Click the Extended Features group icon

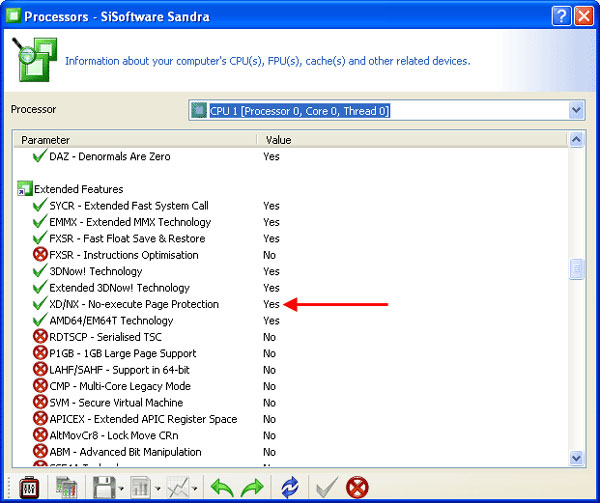coord(25,189)
